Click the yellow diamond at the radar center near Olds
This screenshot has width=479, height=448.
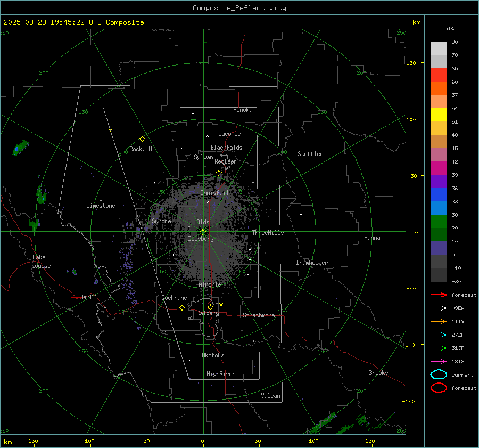coord(203,232)
